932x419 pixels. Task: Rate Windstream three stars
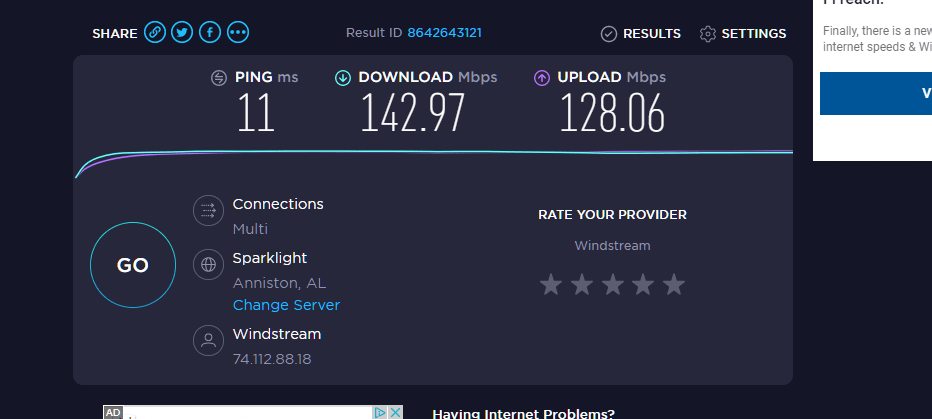612,285
